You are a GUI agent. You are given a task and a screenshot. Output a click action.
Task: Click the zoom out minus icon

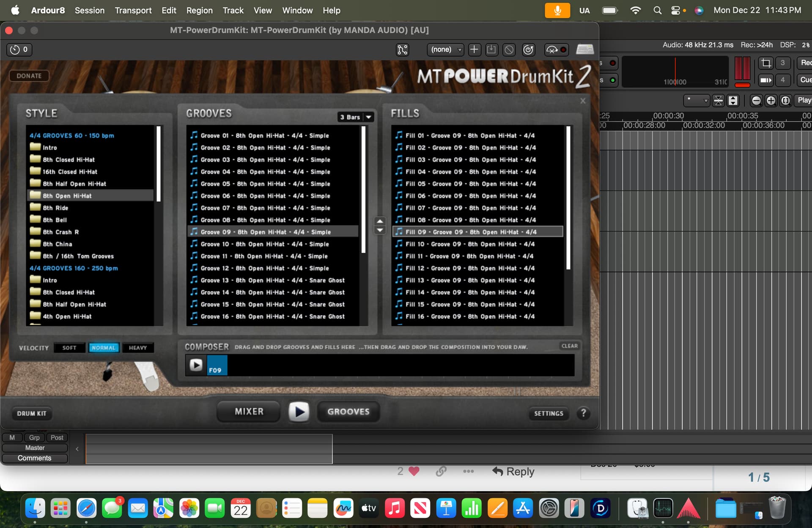756,100
